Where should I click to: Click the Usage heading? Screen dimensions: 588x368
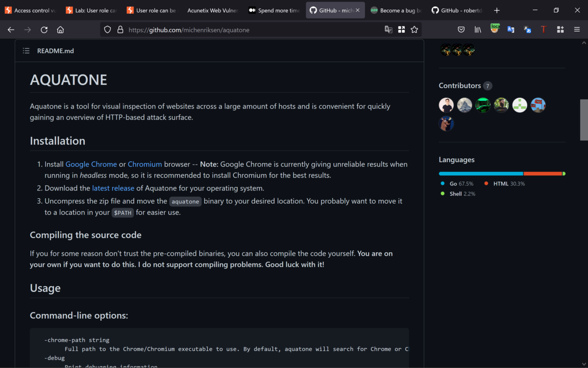(x=45, y=288)
